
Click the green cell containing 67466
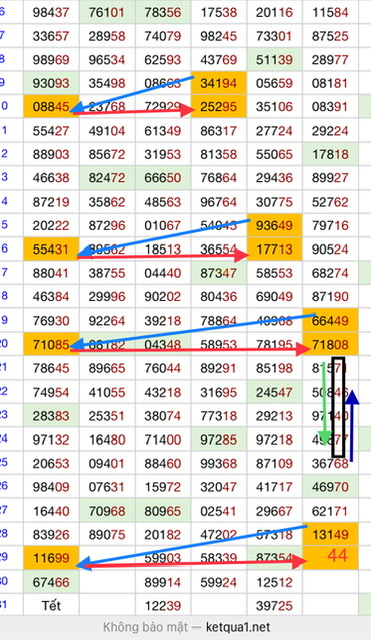(x=51, y=582)
